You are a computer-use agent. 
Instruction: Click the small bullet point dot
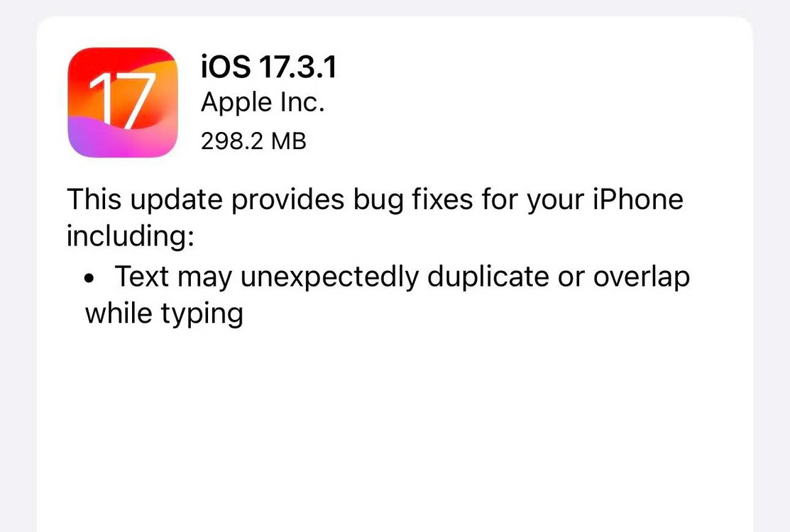click(89, 278)
